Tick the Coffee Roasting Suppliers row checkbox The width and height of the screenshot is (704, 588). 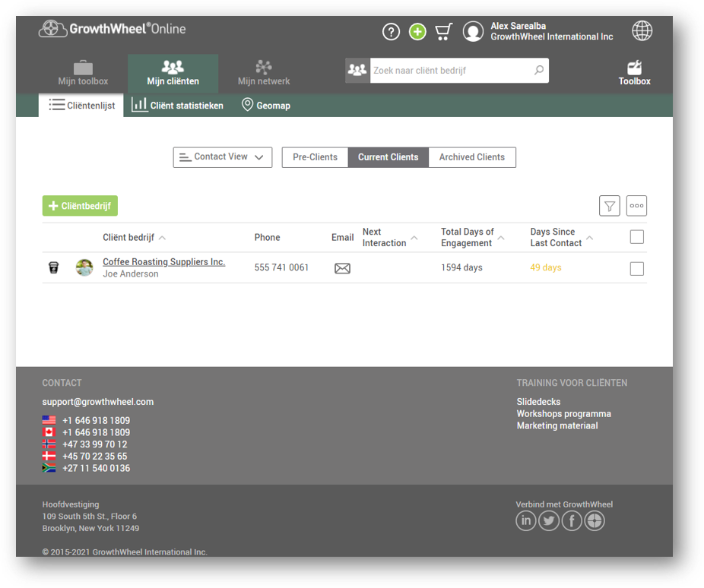point(636,269)
